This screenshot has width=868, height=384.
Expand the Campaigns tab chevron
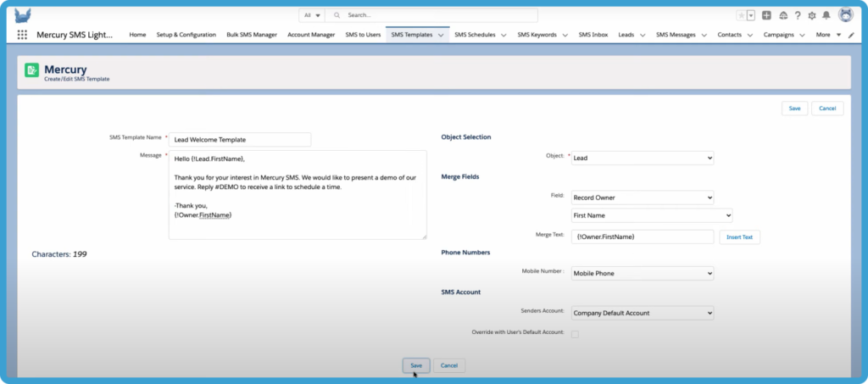802,35
